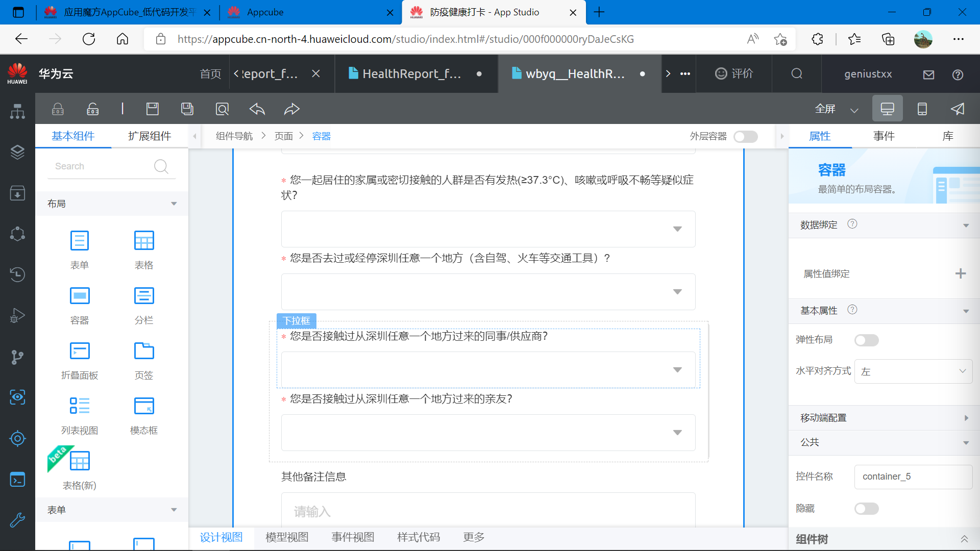Click the redo arrow icon
The image size is (980, 551).
tap(291, 109)
